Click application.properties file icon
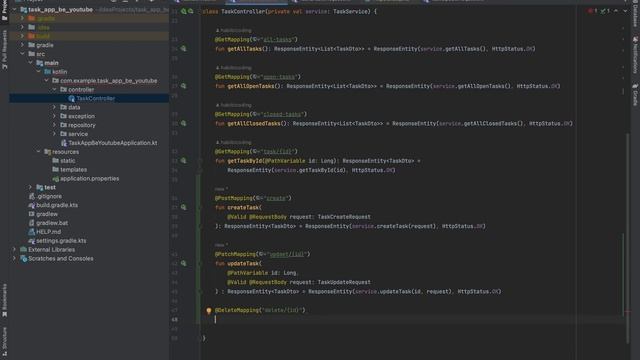Image resolution: width=640 pixels, height=360 pixels. point(56,178)
